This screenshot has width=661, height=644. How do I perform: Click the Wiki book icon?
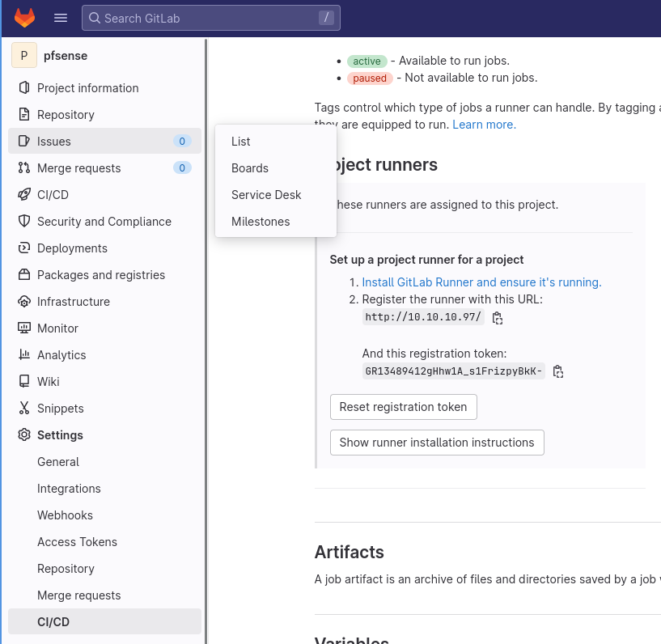pyautogui.click(x=24, y=382)
